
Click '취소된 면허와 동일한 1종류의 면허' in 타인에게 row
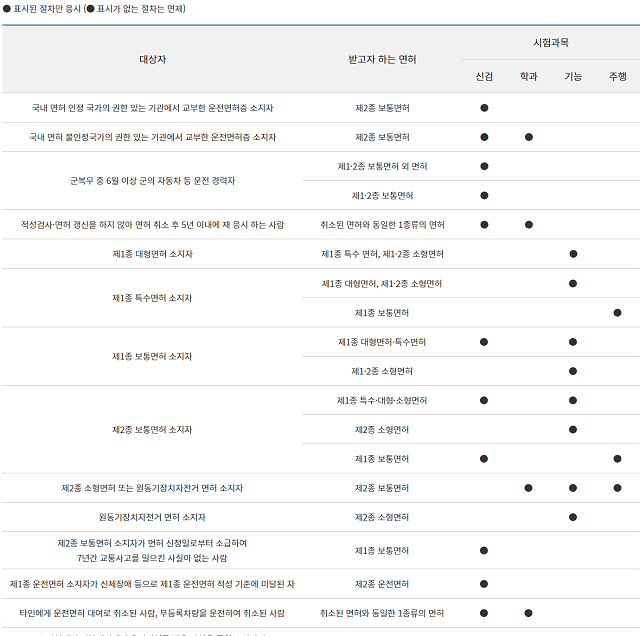pyautogui.click(x=382, y=613)
